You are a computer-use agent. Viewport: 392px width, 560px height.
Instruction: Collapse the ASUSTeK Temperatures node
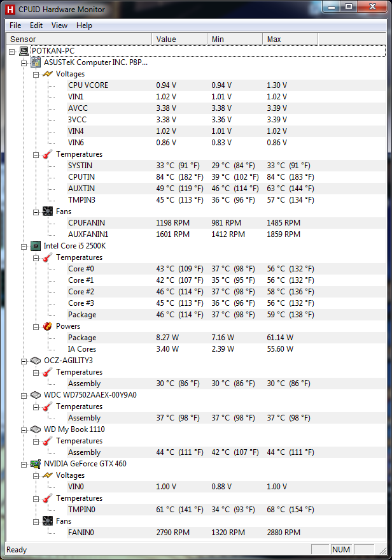coord(36,155)
